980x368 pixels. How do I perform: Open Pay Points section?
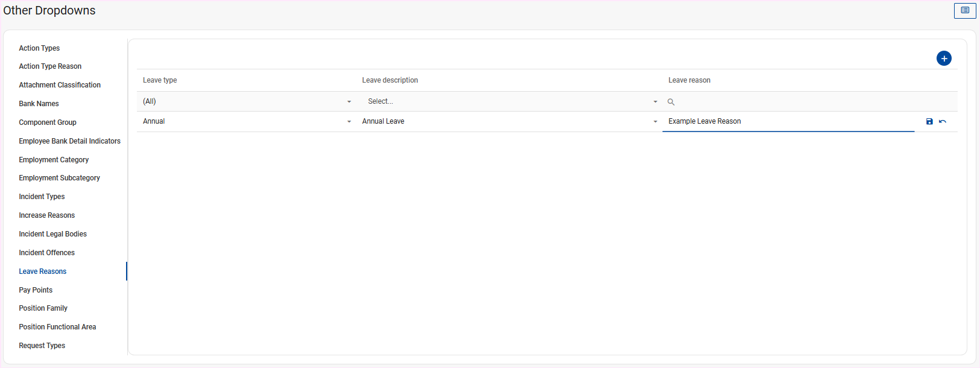click(36, 290)
